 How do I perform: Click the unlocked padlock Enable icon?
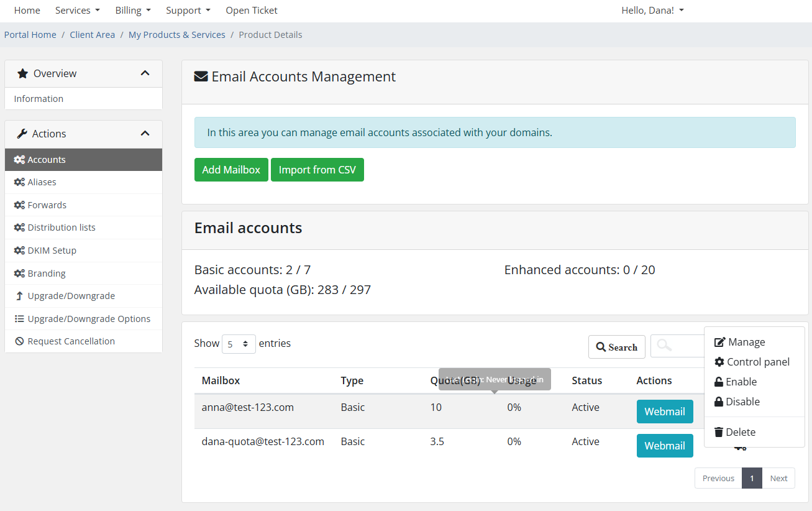pos(719,382)
